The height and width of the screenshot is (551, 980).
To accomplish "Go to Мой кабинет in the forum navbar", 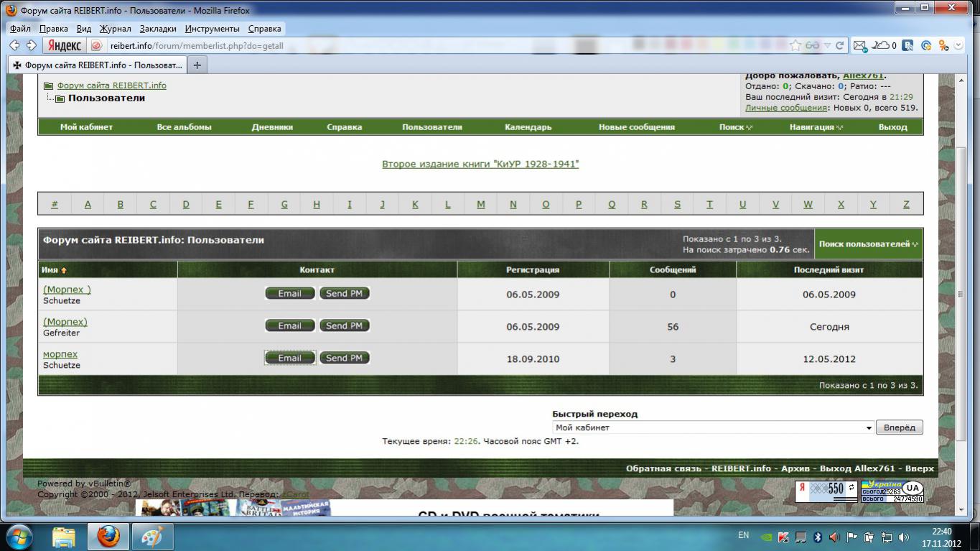I will coord(86,127).
